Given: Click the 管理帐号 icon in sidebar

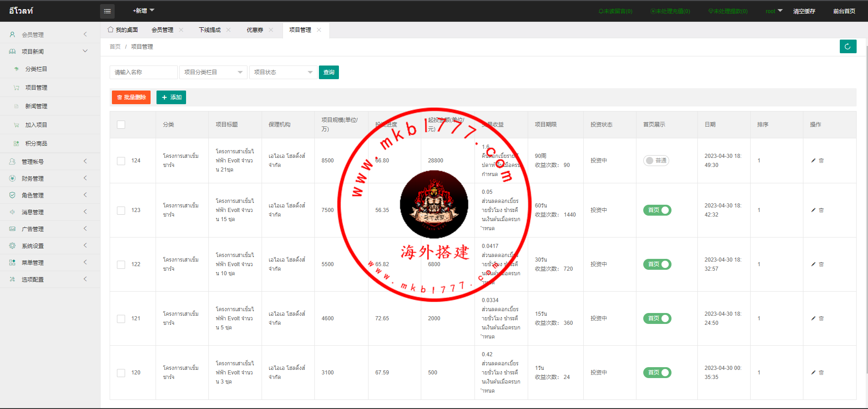Looking at the screenshot, I should [12, 162].
